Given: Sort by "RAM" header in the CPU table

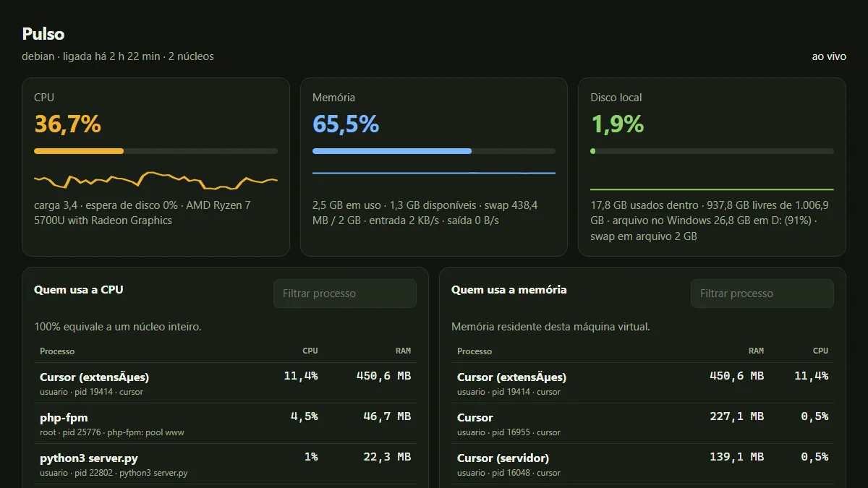Looking at the screenshot, I should [x=403, y=351].
